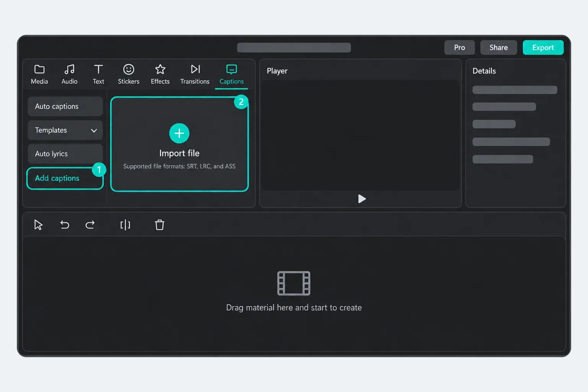Click the delete trash icon

tap(160, 225)
